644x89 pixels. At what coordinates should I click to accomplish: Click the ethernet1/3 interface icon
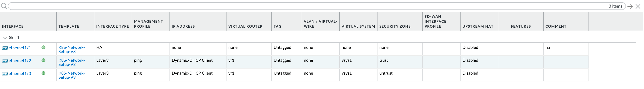pyautogui.click(x=5, y=74)
